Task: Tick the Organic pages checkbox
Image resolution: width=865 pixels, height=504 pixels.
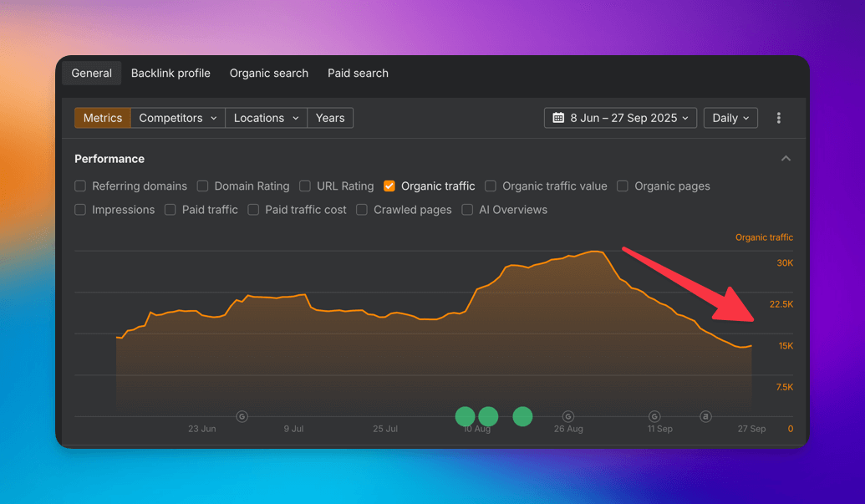Action: point(623,186)
